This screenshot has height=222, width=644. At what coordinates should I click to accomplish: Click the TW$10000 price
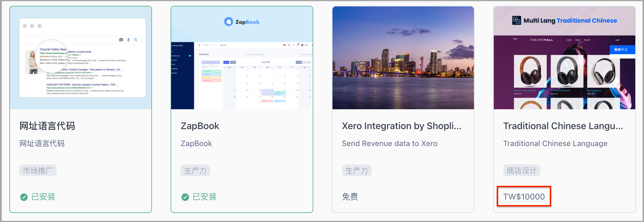pos(524,197)
